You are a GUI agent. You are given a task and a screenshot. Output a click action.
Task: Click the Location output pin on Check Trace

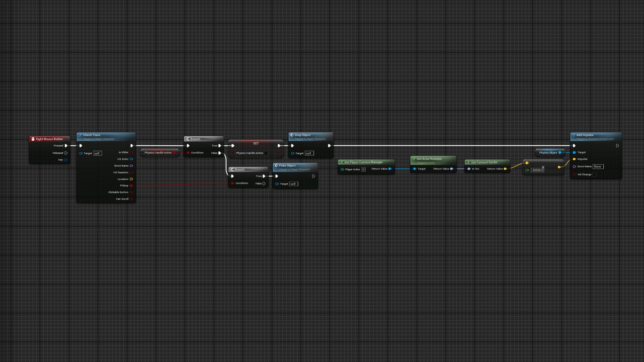click(x=131, y=179)
